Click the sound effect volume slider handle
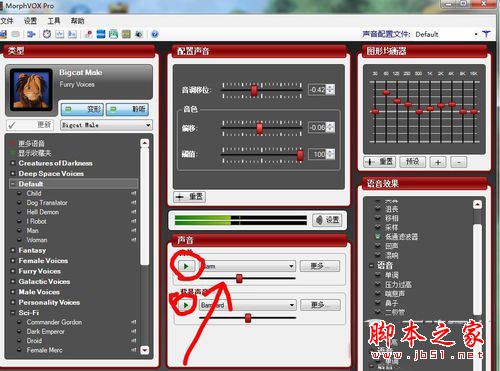Screen dimensions: 500x371 tap(239, 278)
